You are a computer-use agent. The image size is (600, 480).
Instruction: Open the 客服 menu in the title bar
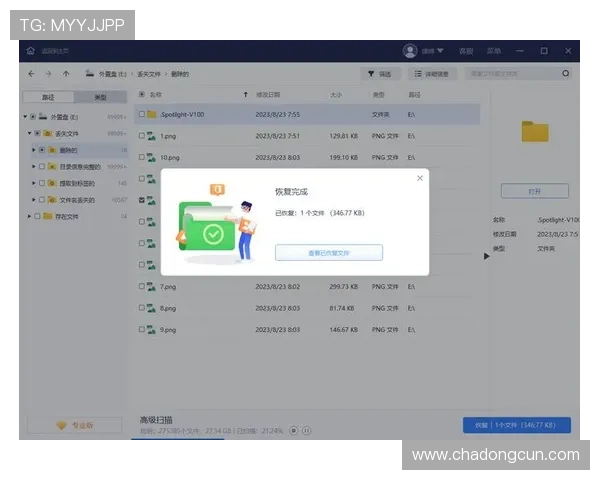466,51
